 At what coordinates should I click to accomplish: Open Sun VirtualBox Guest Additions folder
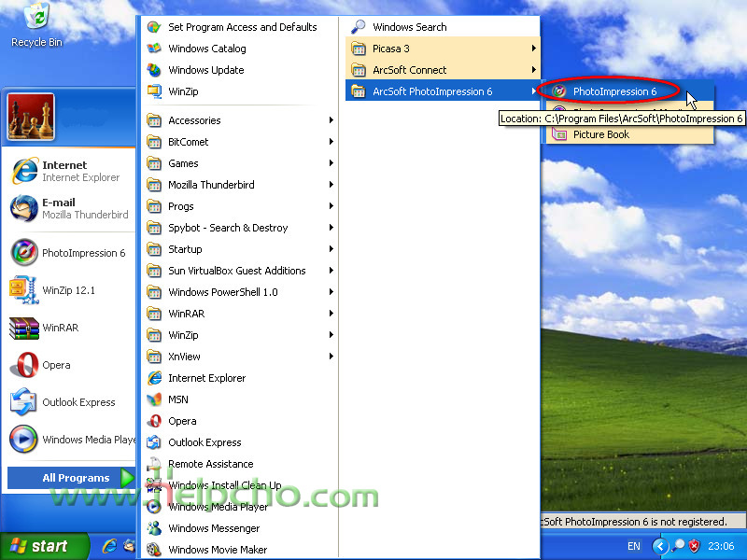[x=240, y=271]
